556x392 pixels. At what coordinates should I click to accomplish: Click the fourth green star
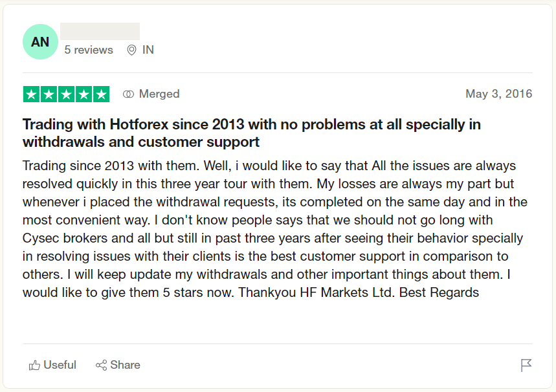coord(83,94)
